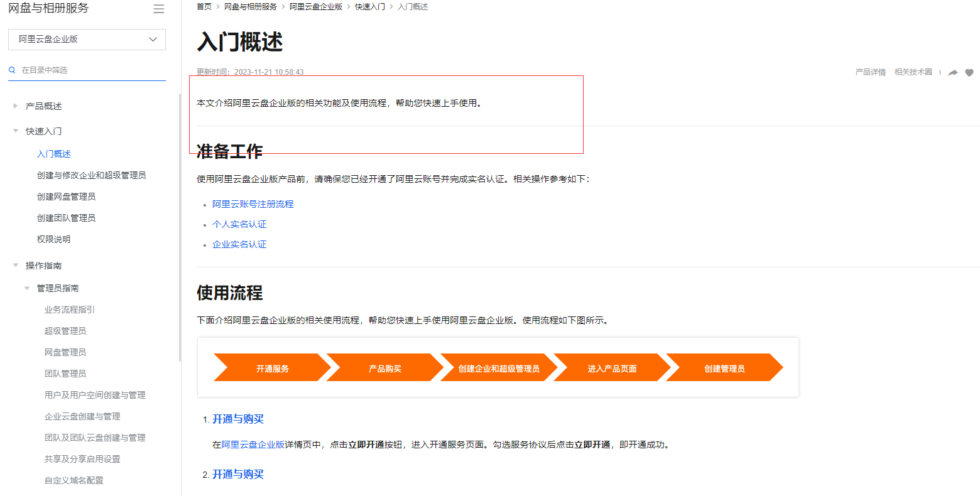Click 阿里云盘企业版 link in step 1 paragraph

coord(253,445)
